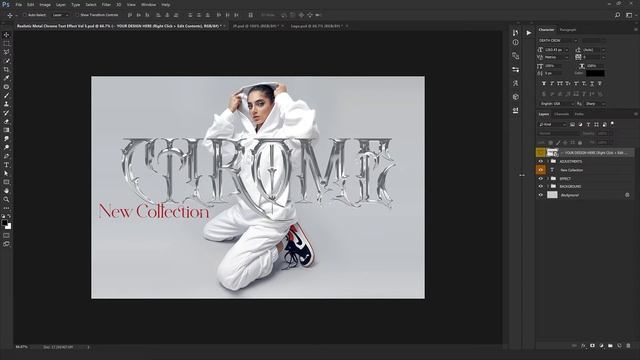Open the Auto-Select Layer dropdown
Image resolution: width=640 pixels, height=360 pixels.
click(61, 15)
